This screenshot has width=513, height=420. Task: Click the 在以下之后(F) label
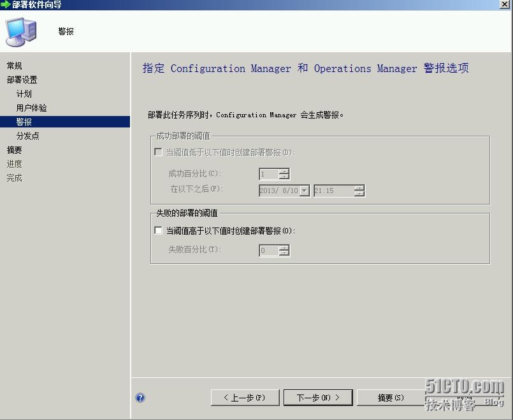196,189
